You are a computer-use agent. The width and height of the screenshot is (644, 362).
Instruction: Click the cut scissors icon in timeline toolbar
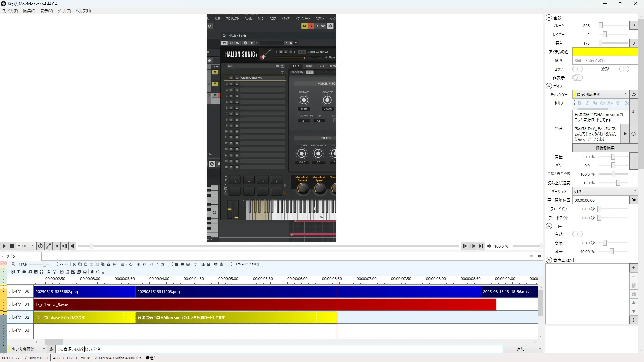tap(74, 264)
